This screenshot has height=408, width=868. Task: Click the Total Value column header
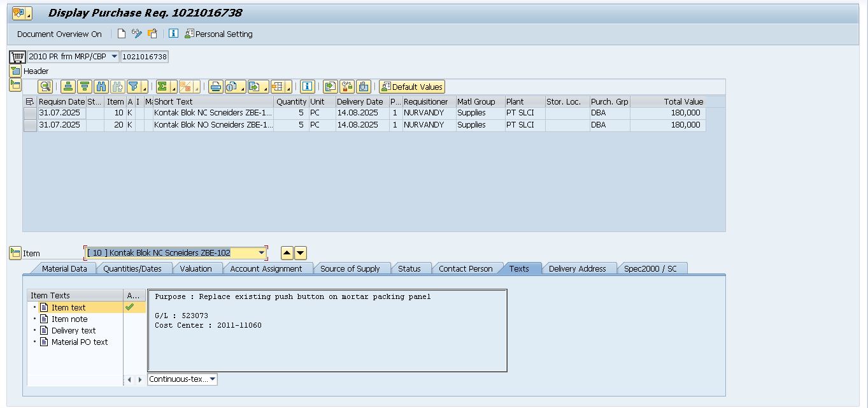coord(667,101)
